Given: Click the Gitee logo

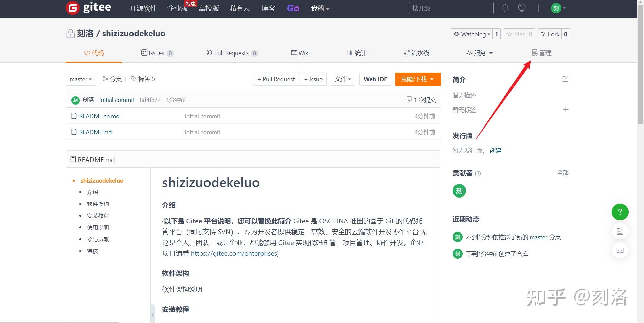Looking at the screenshot, I should pos(88,8).
